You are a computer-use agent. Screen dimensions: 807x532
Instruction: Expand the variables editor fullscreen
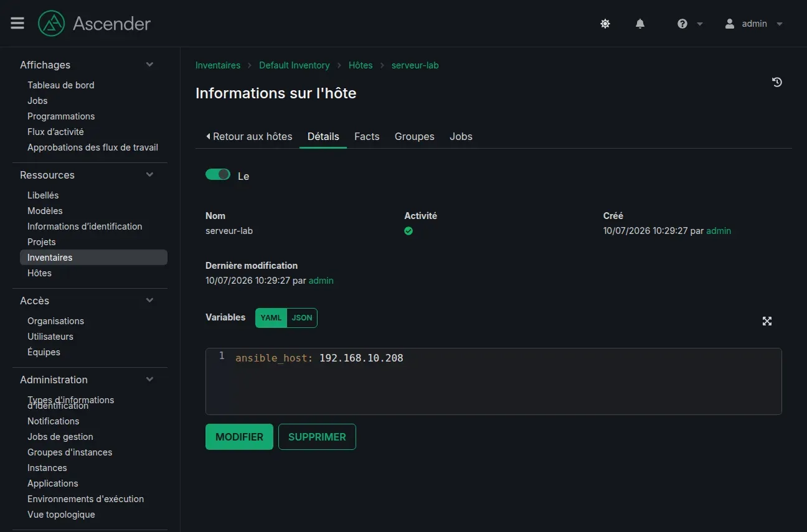click(767, 321)
